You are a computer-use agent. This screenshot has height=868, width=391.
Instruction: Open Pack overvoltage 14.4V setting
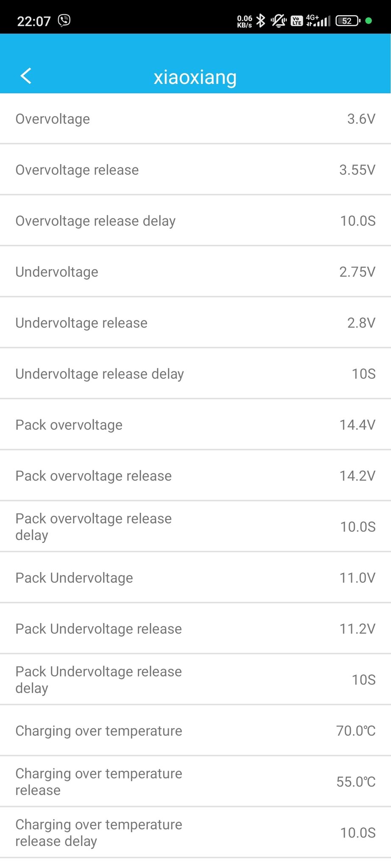[x=195, y=425]
